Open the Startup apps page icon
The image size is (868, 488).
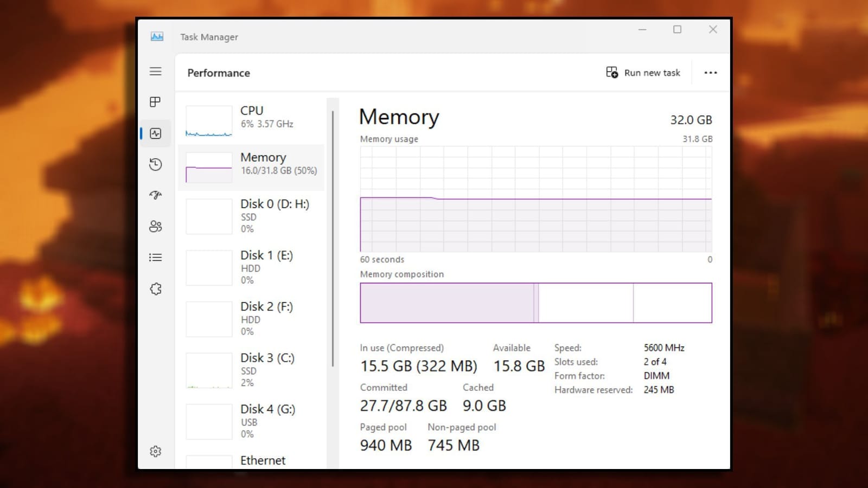(156, 195)
